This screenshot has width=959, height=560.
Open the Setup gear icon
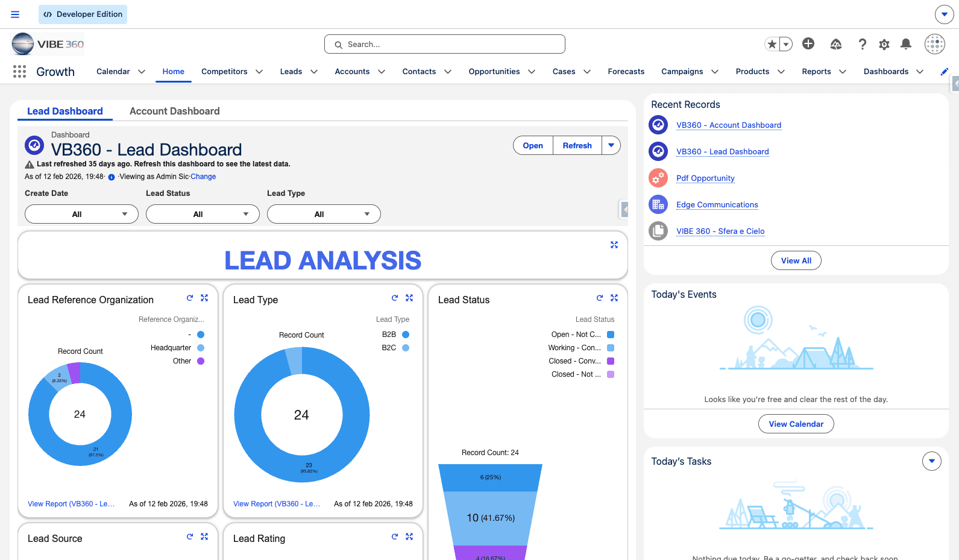click(884, 44)
